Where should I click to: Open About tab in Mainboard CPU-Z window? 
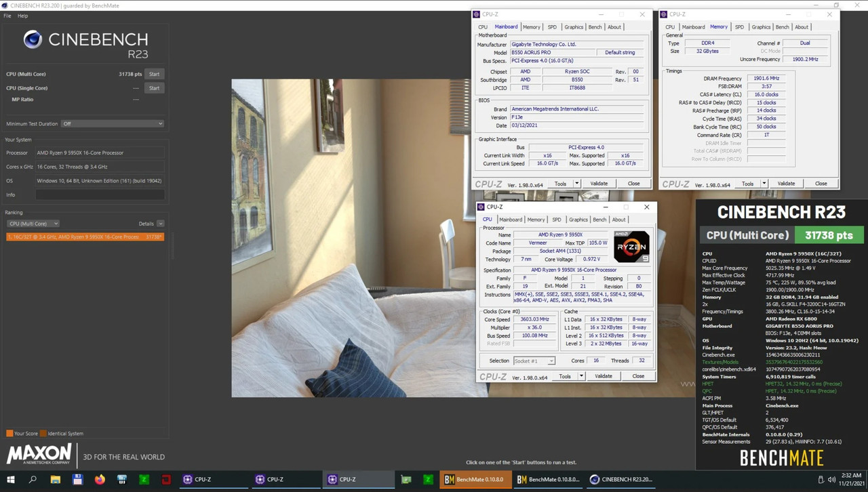(614, 27)
